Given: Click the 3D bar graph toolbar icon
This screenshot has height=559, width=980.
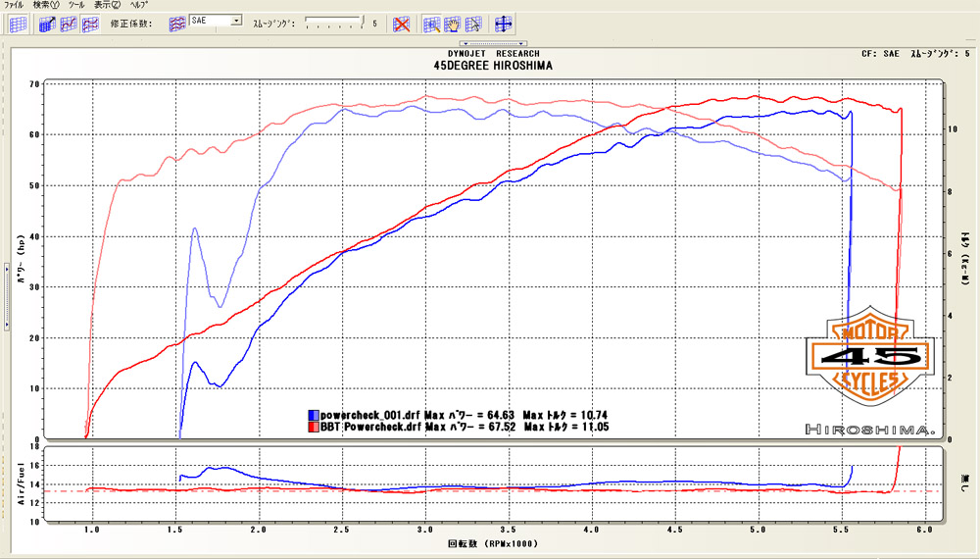Looking at the screenshot, I should (47, 24).
